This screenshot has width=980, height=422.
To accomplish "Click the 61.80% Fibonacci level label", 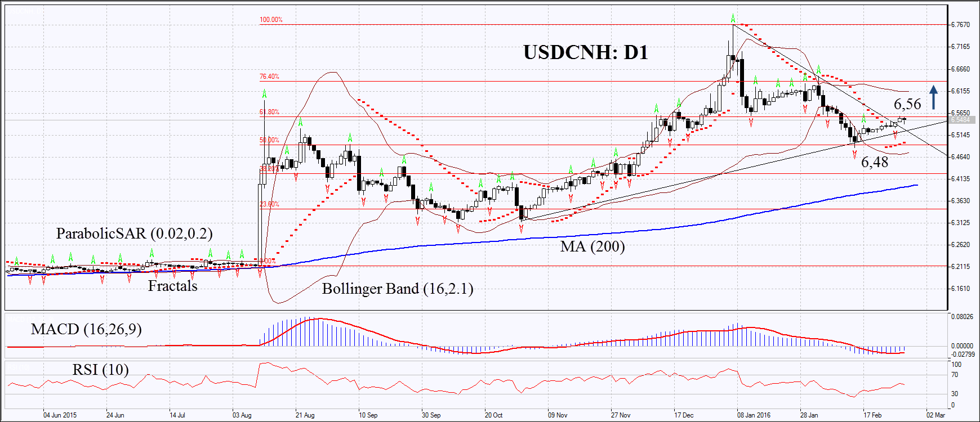I will (269, 112).
